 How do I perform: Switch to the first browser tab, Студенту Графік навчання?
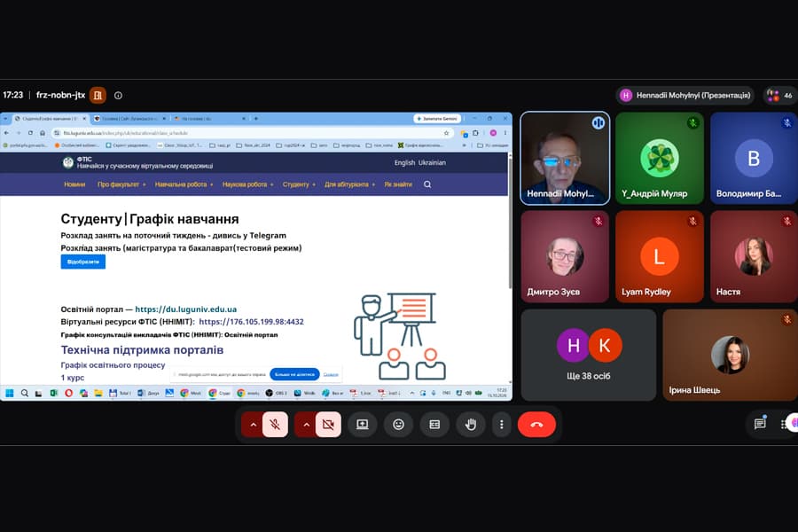(50, 119)
